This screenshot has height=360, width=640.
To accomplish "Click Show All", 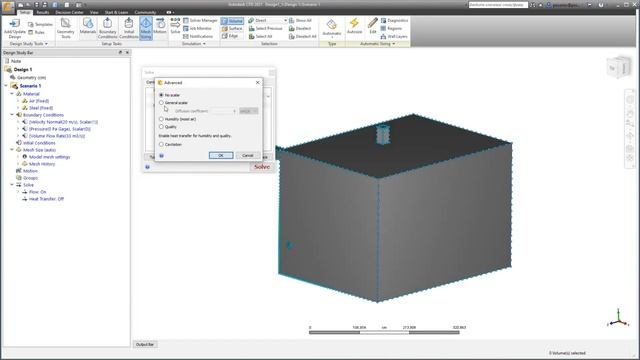I will click(300, 20).
